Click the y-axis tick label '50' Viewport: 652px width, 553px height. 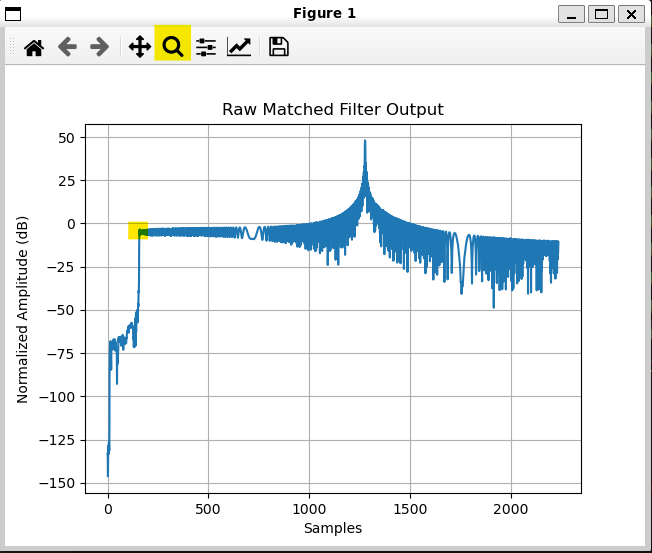coord(67,138)
